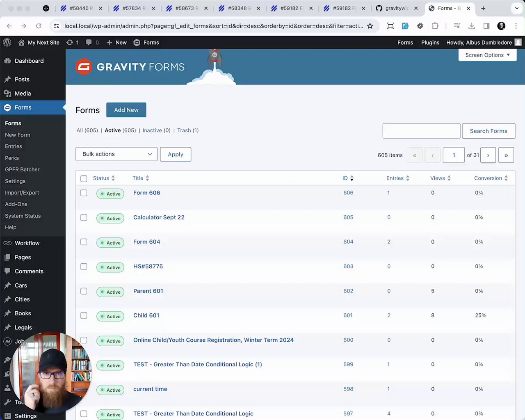The height and width of the screenshot is (420, 525).
Task: Sort forms by Views column arrows
Action: click(x=449, y=178)
